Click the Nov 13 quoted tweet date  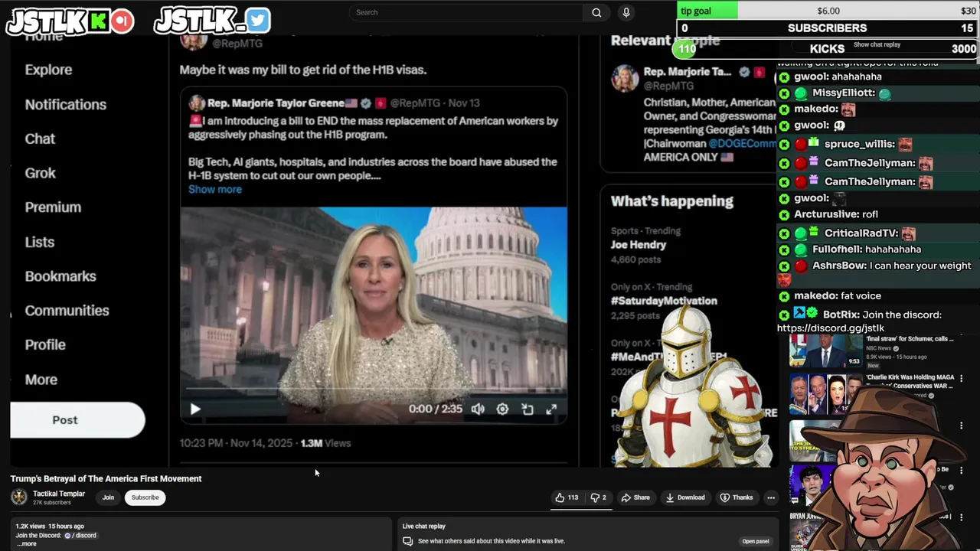(x=463, y=103)
